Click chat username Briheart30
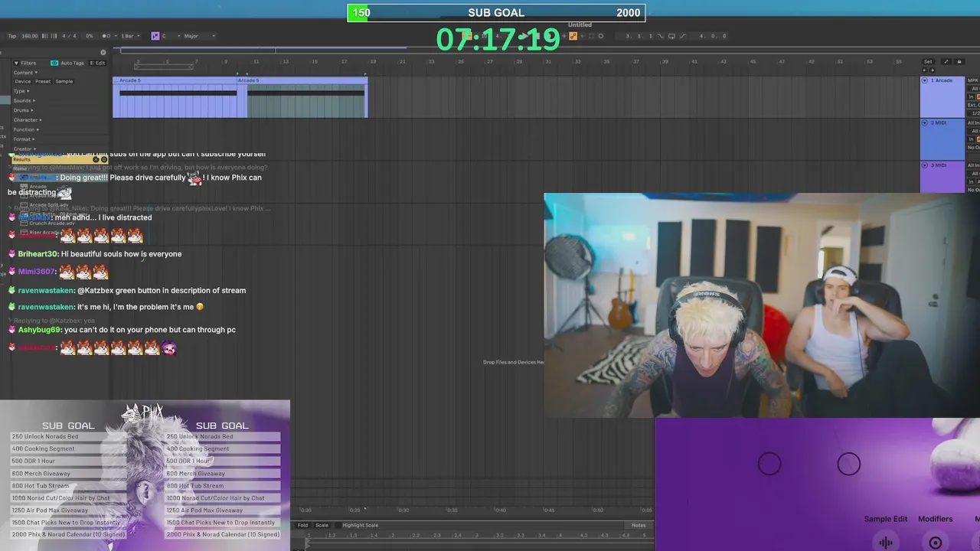Image resolution: width=980 pixels, height=551 pixels. tap(38, 254)
